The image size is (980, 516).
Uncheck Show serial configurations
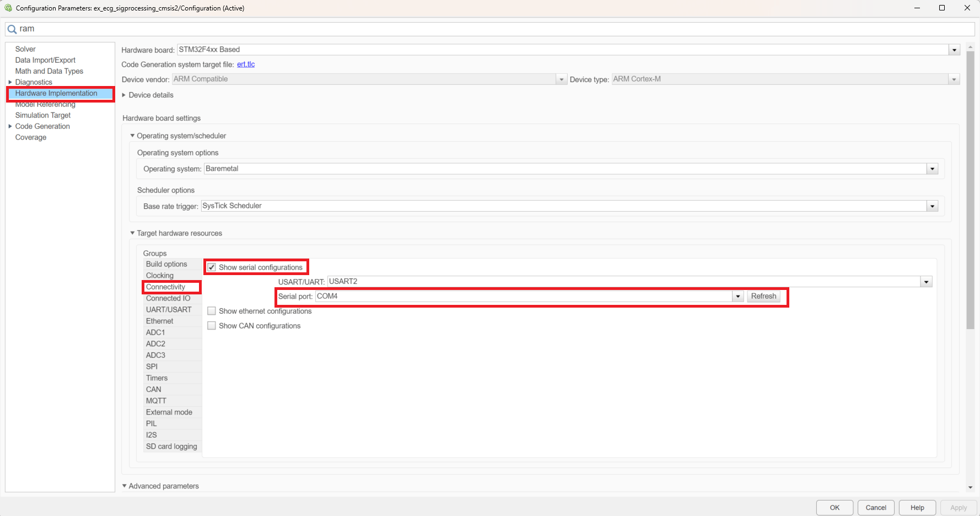212,267
